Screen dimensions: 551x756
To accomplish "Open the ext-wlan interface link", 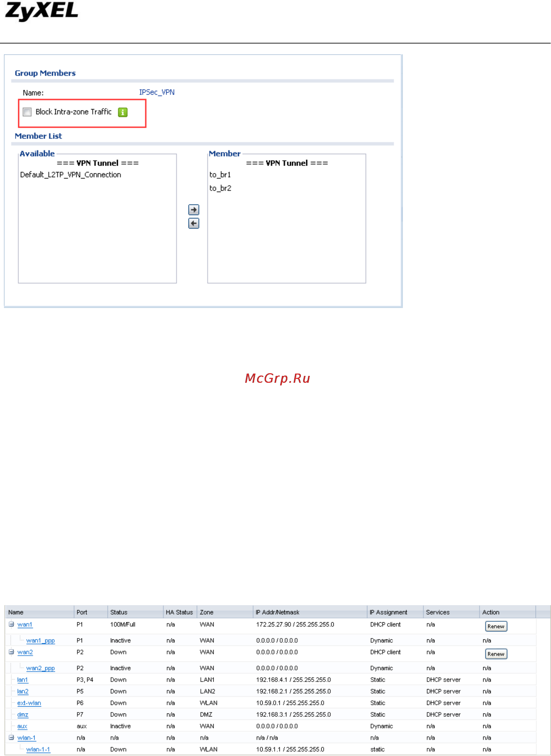I will 29,703.
